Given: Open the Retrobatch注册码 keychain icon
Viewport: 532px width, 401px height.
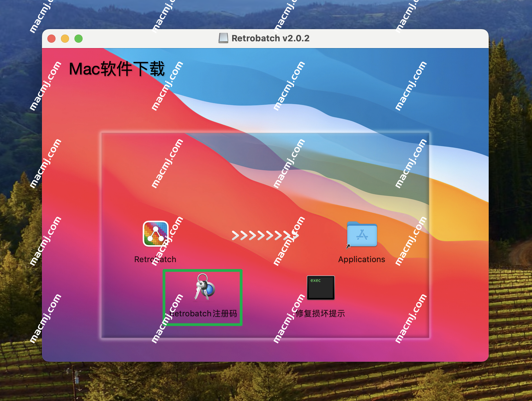Looking at the screenshot, I should [x=204, y=287].
